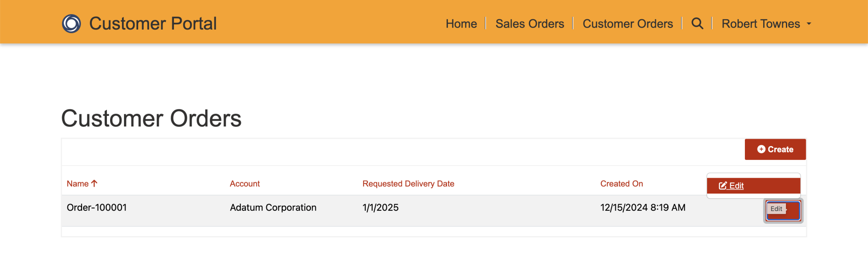This screenshot has width=868, height=279.
Task: Sort by the Name column header
Action: point(78,183)
